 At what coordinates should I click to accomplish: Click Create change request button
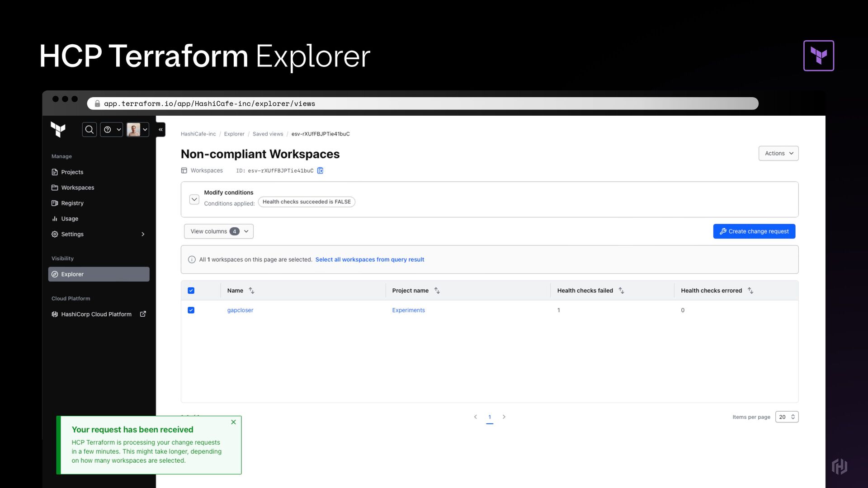754,231
